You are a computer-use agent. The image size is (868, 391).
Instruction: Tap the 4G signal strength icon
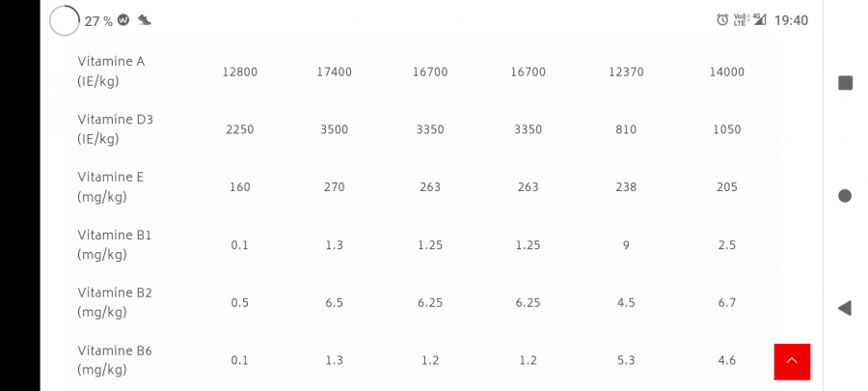(760, 19)
